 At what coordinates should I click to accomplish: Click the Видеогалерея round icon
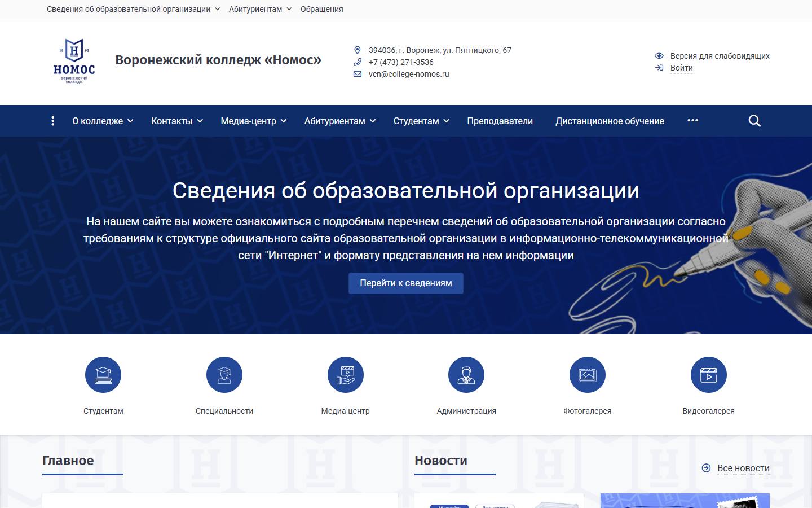point(709,375)
